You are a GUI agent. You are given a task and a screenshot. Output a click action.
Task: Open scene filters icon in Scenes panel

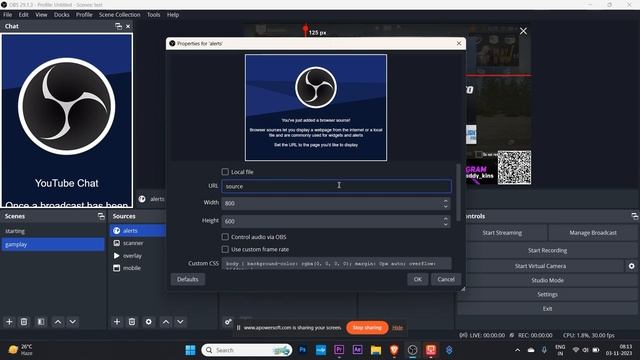coord(41,322)
